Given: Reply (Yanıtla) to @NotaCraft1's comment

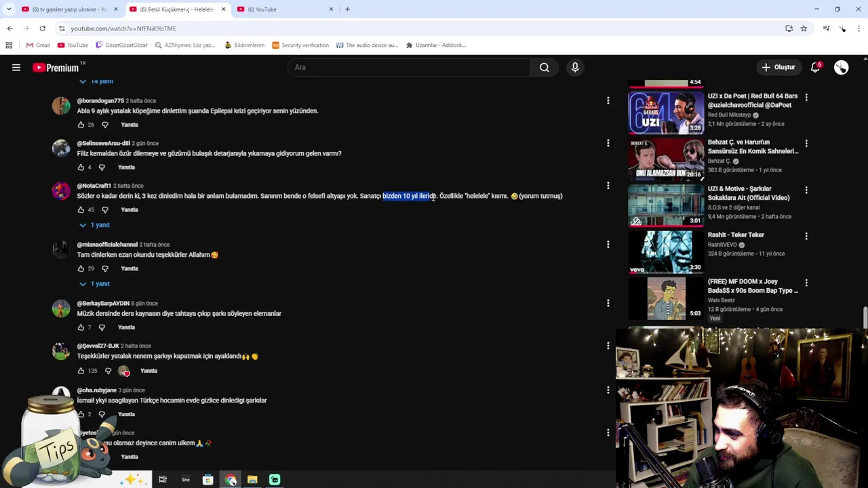Looking at the screenshot, I should (130, 210).
